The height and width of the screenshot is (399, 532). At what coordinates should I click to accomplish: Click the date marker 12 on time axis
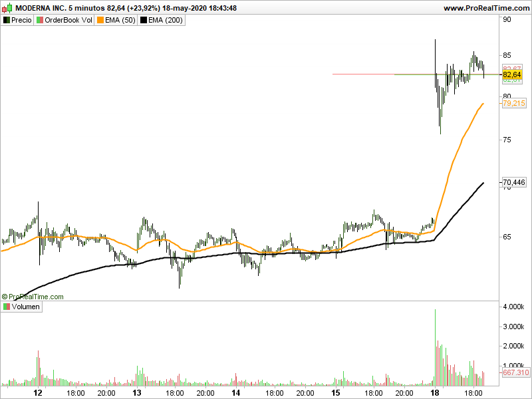pyautogui.click(x=38, y=393)
